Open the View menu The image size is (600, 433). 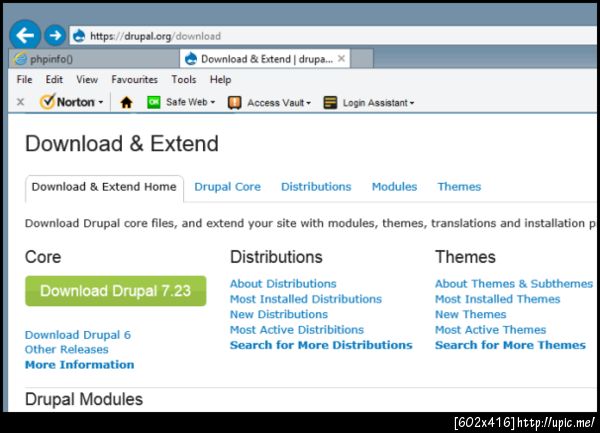[x=87, y=80]
